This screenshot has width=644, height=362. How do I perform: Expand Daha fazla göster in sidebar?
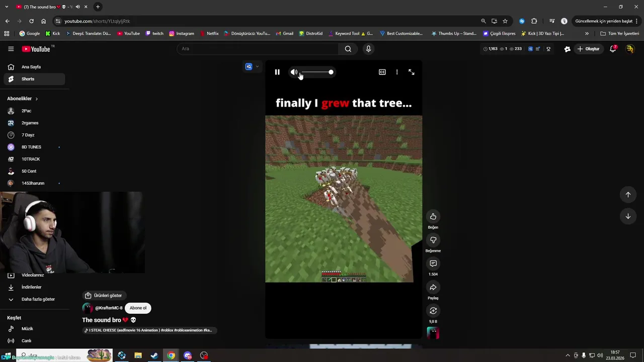(34, 299)
